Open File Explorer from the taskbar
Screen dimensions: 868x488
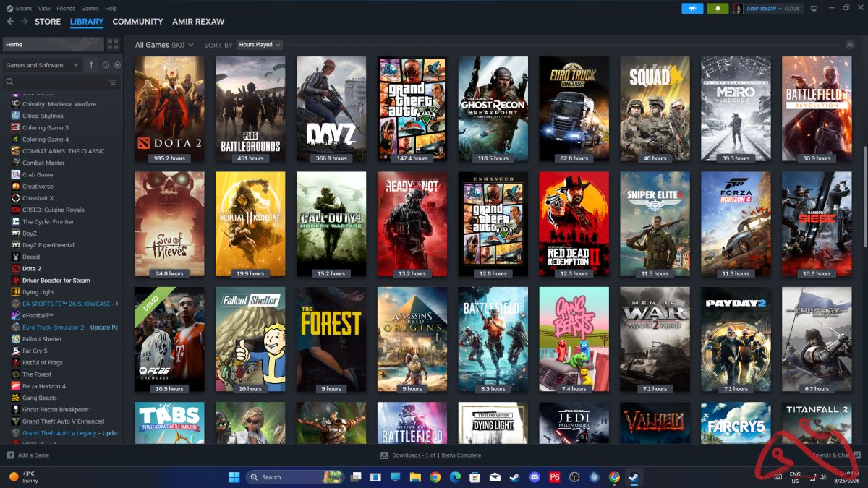pos(415,477)
